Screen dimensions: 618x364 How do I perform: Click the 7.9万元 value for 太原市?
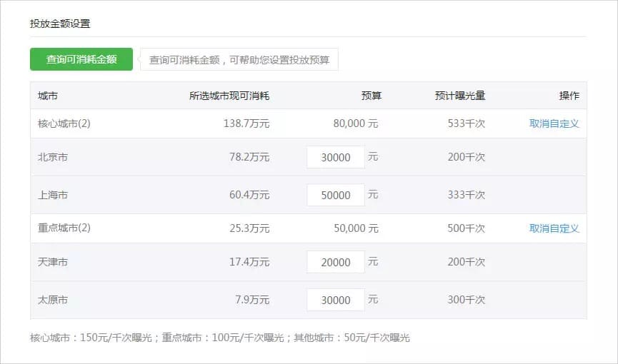(x=252, y=300)
